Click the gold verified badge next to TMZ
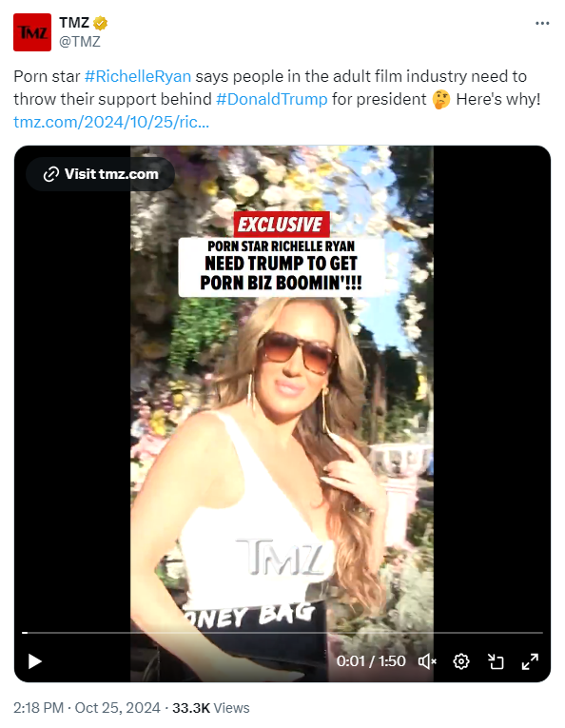Image resolution: width=565 pixels, height=728 pixels. click(x=100, y=23)
